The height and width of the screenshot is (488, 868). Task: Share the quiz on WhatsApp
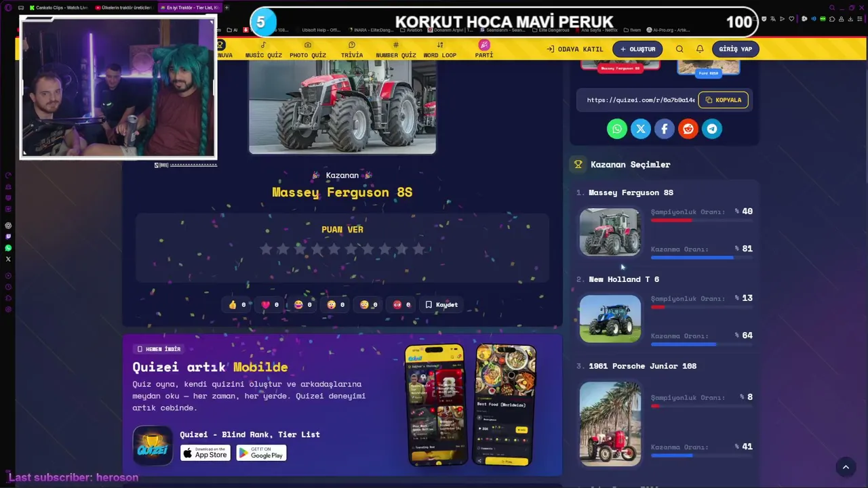617,129
